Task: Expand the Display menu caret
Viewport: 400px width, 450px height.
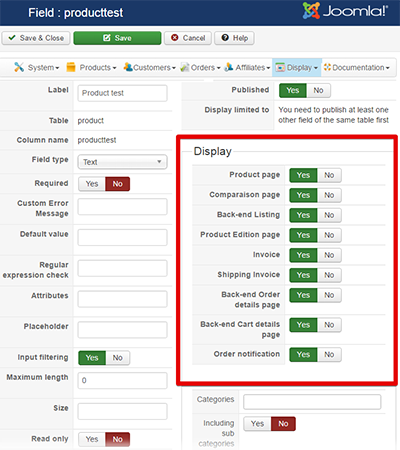Action: click(316, 68)
